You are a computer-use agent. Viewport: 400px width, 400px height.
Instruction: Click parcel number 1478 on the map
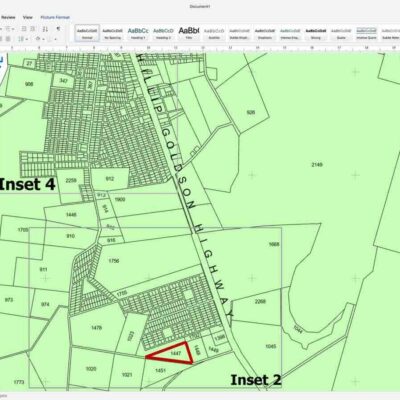tap(96, 328)
